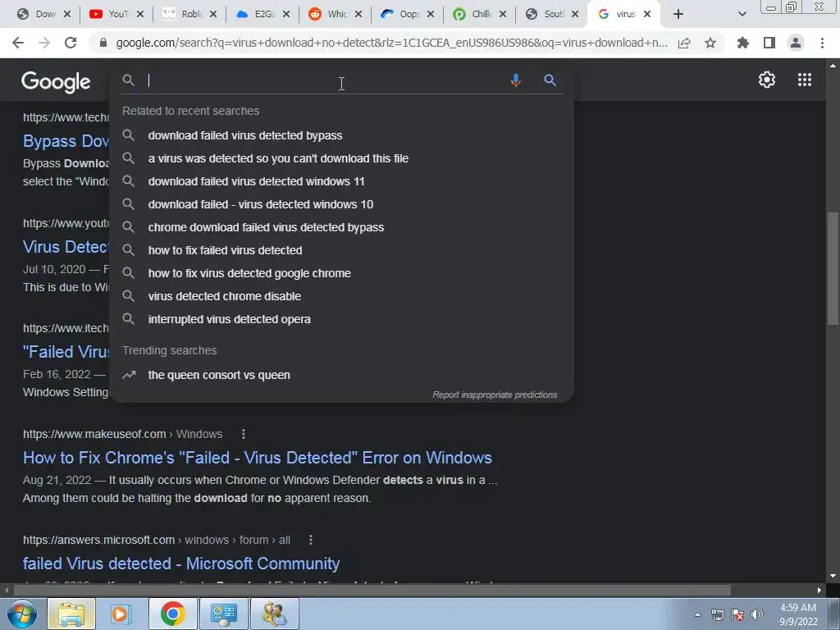Reload the current page
The width and height of the screenshot is (840, 630).
tap(71, 43)
